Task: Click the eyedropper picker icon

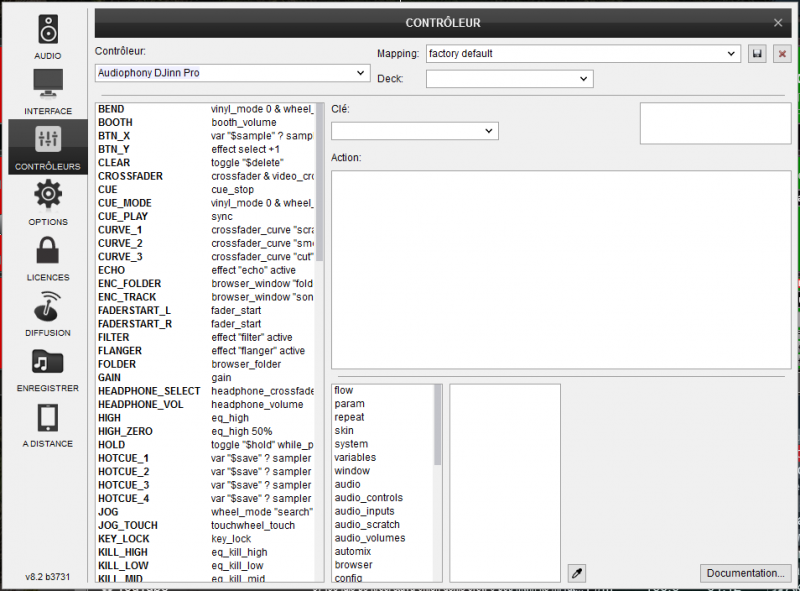Action: (576, 573)
